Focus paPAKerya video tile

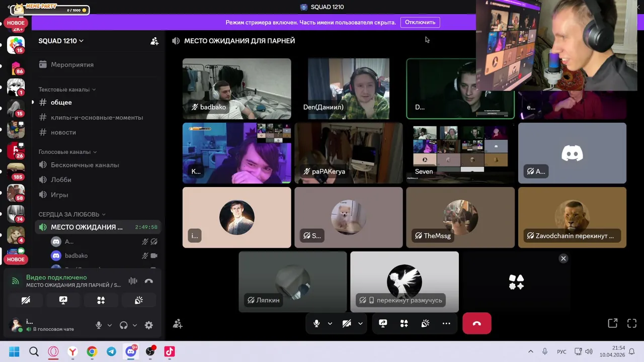tap(348, 153)
